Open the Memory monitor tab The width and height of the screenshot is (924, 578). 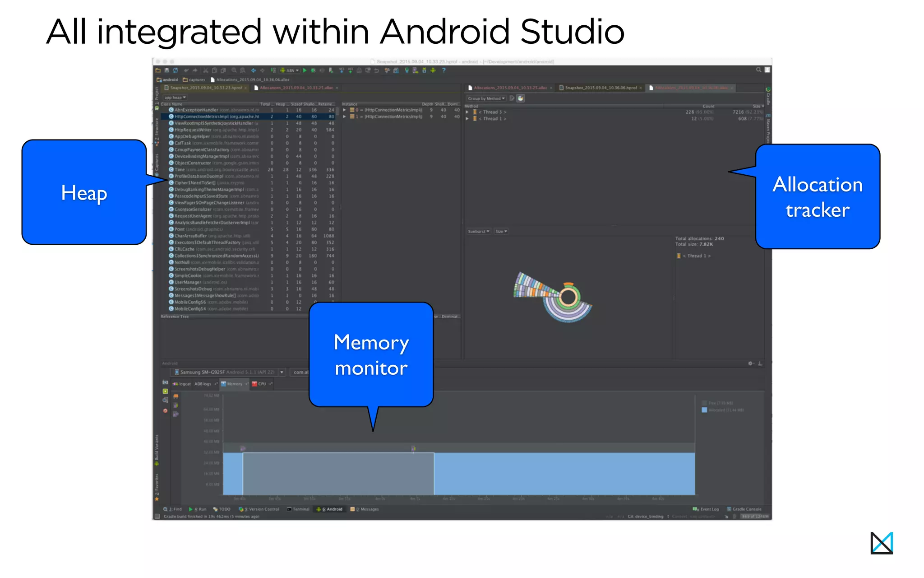pyautogui.click(x=234, y=384)
